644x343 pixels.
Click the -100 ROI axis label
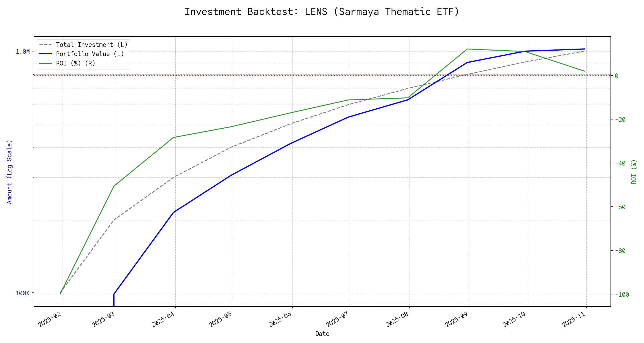pos(622,295)
